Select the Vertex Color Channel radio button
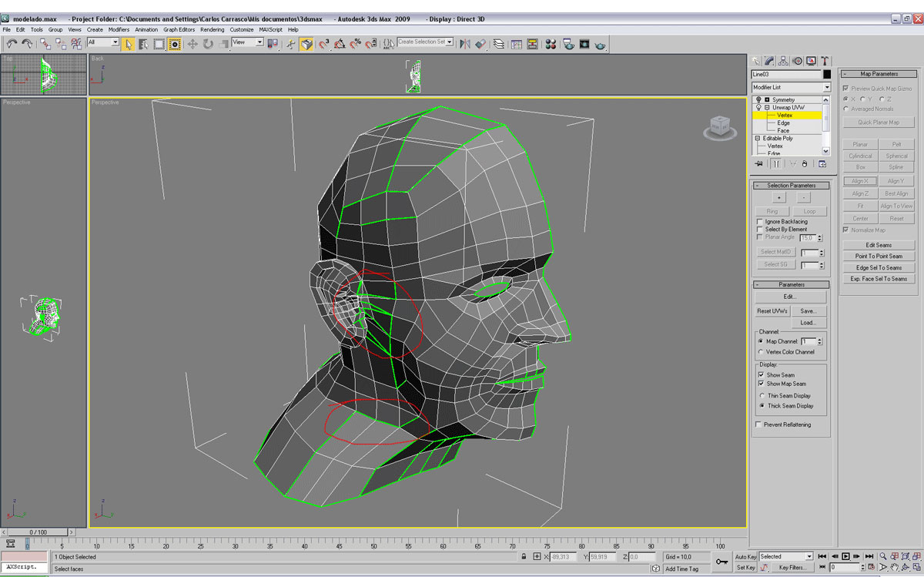 point(762,351)
